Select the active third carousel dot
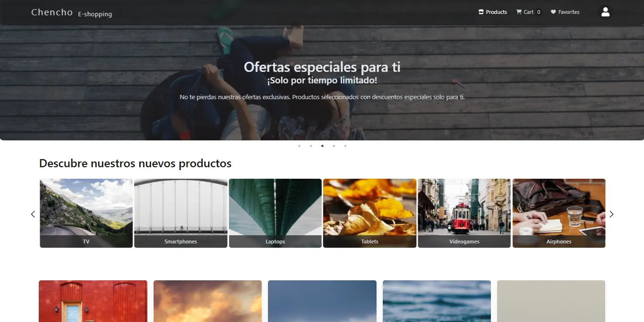644x322 pixels. 322,146
